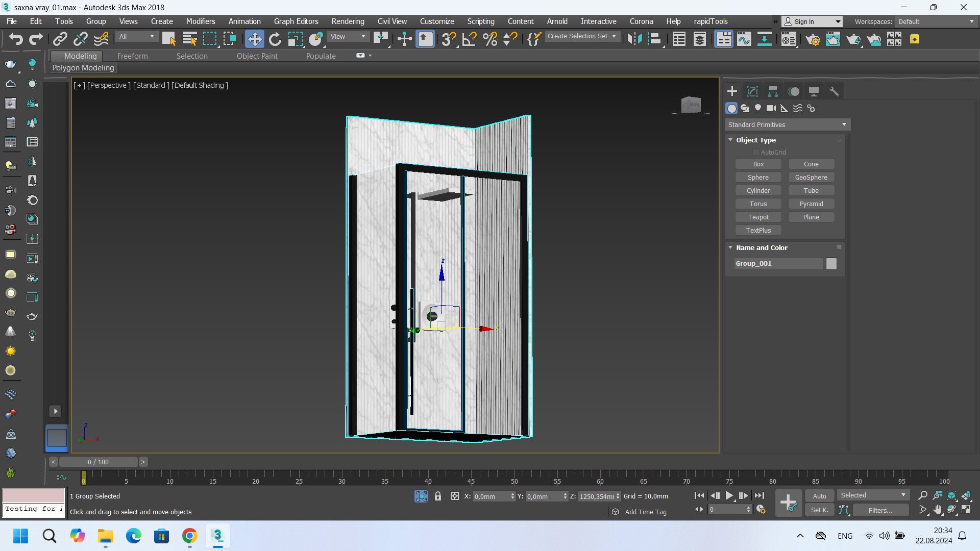
Task: Select the Lights category icon
Action: pyautogui.click(x=758, y=108)
